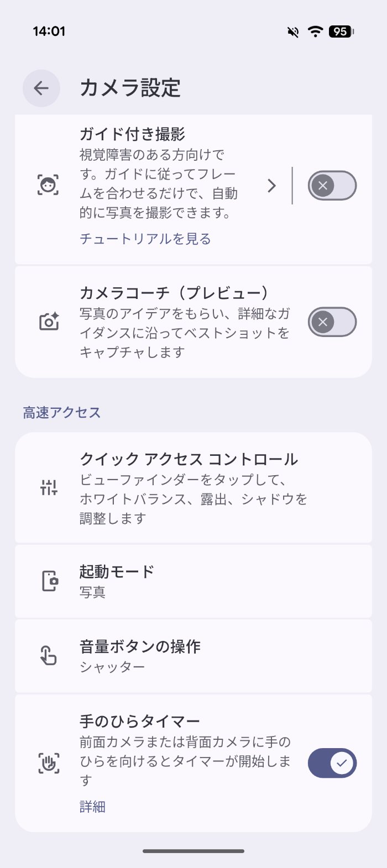This screenshot has height=868, width=387.
Task: Open the チュートリアルを見る link
Action: point(145,239)
